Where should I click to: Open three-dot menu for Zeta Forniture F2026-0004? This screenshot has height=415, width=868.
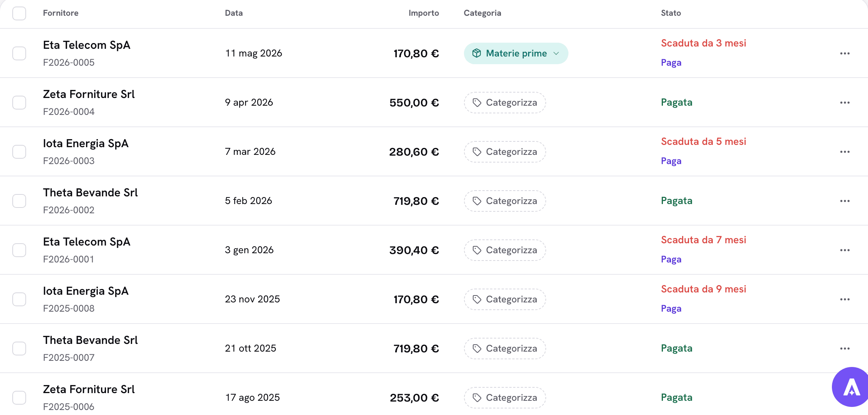(845, 103)
